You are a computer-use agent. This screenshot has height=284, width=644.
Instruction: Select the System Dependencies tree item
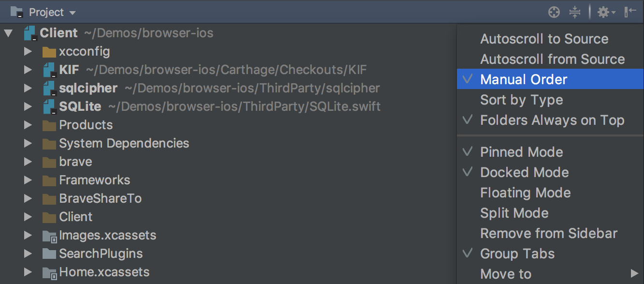(124, 144)
